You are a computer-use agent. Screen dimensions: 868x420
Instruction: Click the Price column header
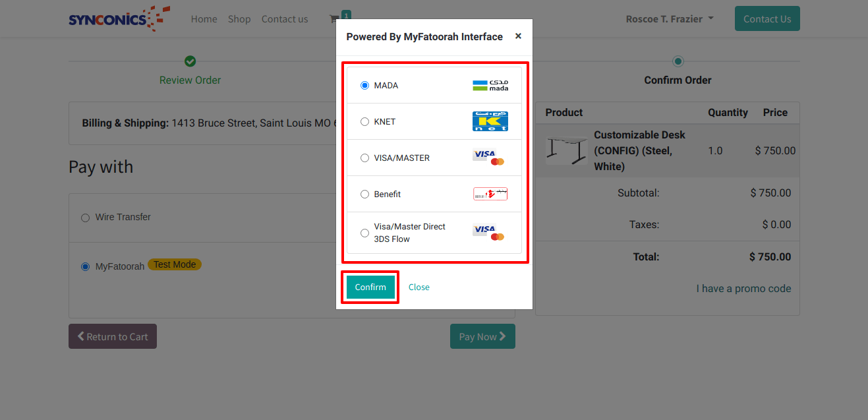coord(776,113)
